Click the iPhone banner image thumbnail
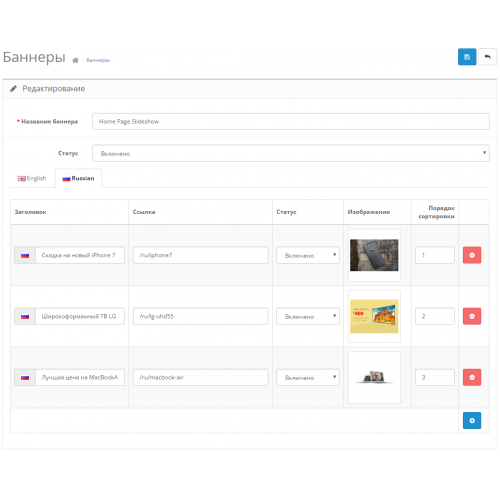The image size is (500, 500). click(374, 255)
